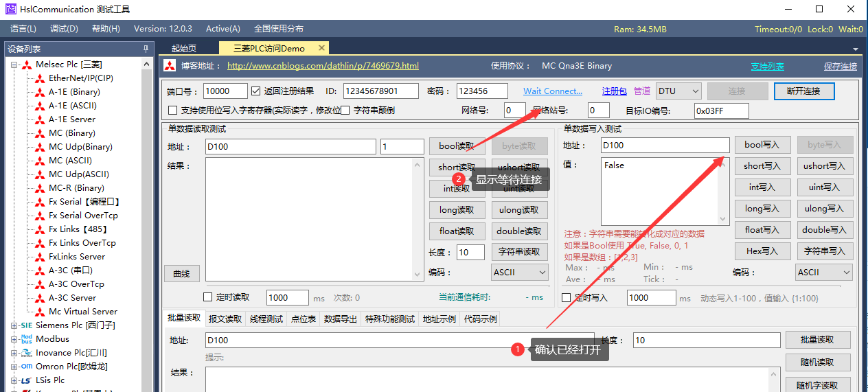Screen dimensions: 868x392
Task: Click Mitsubishi icon beside A-1E (ASCII)
Action: (40, 106)
